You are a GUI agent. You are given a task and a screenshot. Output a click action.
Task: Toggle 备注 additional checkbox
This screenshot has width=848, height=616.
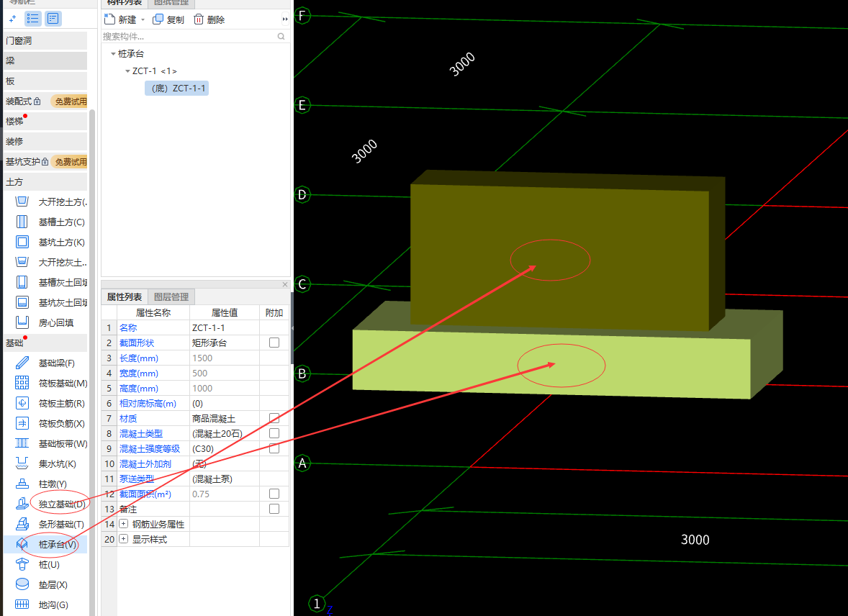point(274,509)
